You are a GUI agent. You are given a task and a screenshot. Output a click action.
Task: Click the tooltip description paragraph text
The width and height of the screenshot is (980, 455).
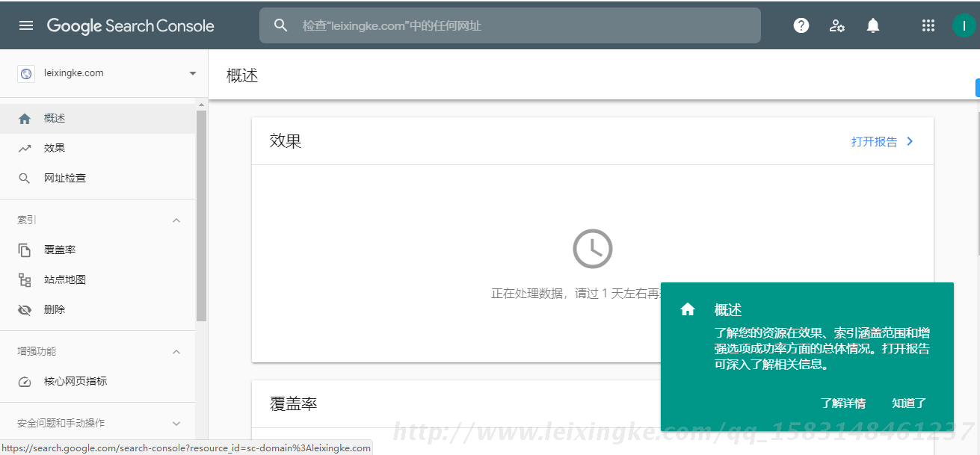(x=822, y=349)
